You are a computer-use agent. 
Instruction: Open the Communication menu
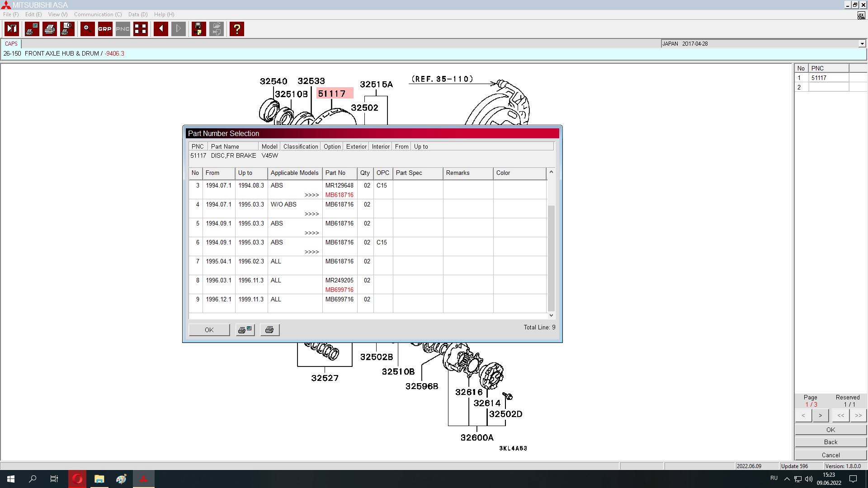98,14
